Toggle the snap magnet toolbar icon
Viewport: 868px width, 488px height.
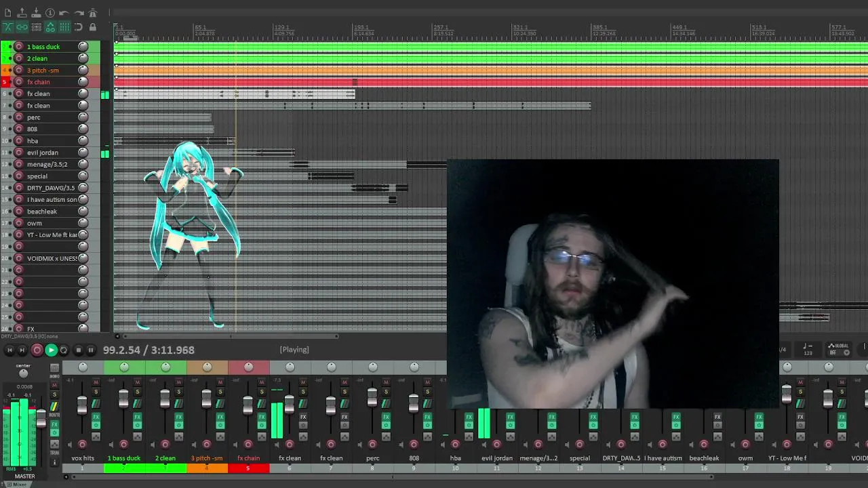[79, 27]
